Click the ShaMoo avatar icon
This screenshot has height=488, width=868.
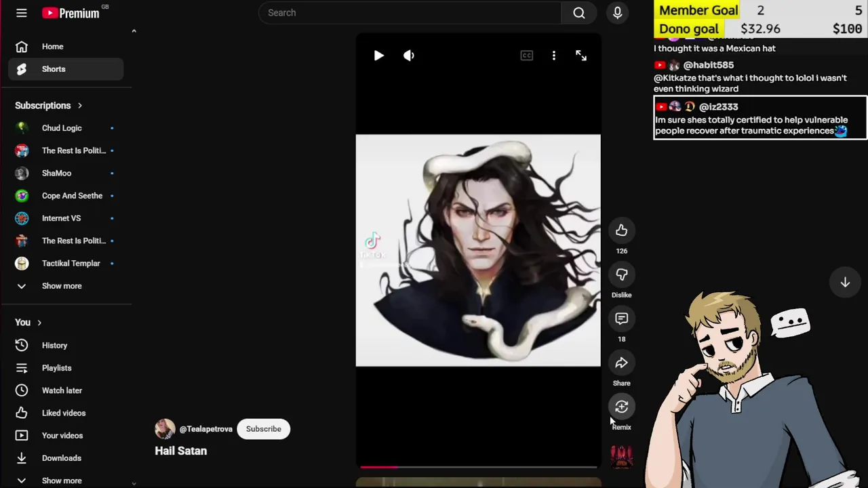[22, 173]
